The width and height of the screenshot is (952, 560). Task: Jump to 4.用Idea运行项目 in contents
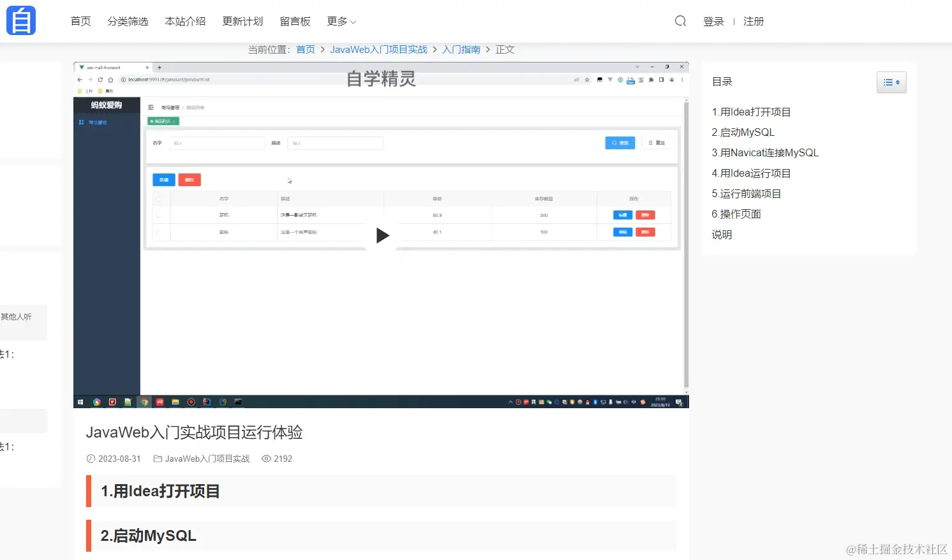[751, 173]
